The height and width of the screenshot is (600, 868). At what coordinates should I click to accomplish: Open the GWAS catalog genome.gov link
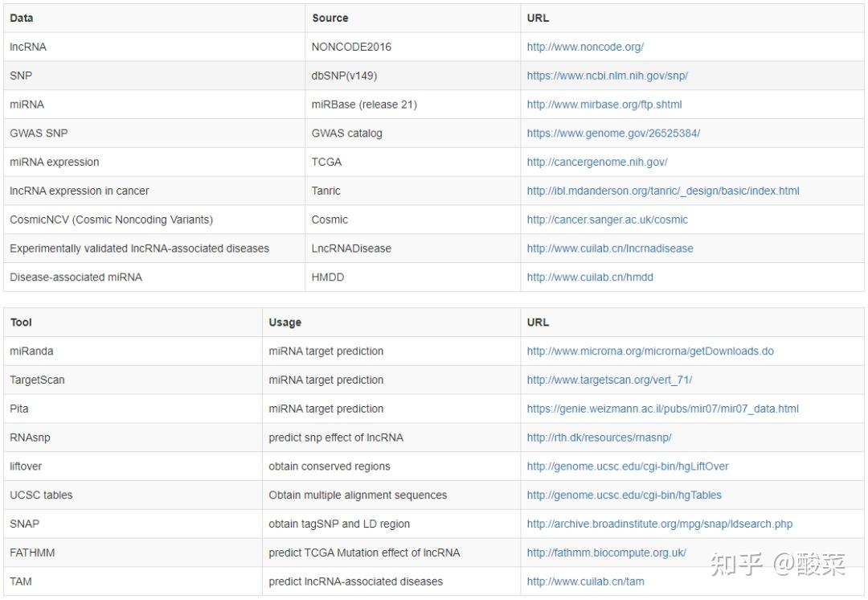coord(613,134)
